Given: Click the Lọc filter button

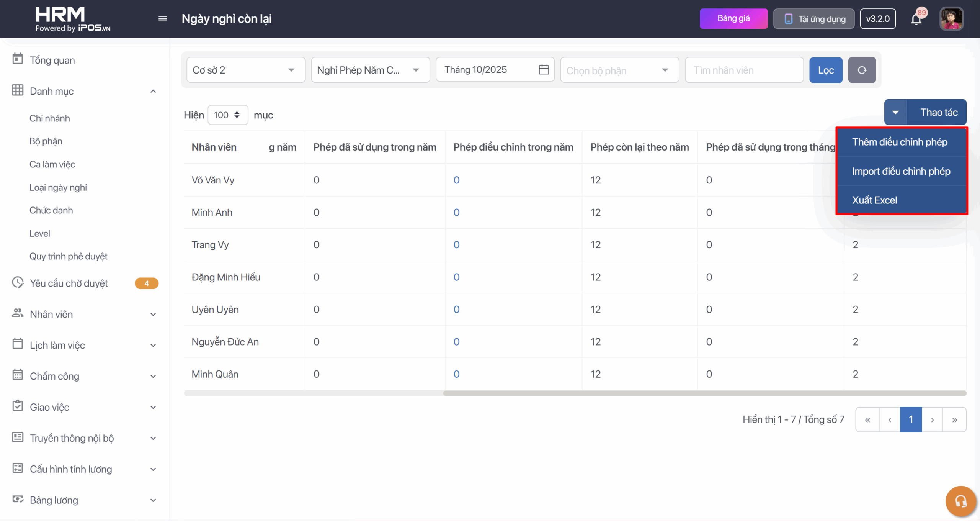Looking at the screenshot, I should pyautogui.click(x=826, y=70).
